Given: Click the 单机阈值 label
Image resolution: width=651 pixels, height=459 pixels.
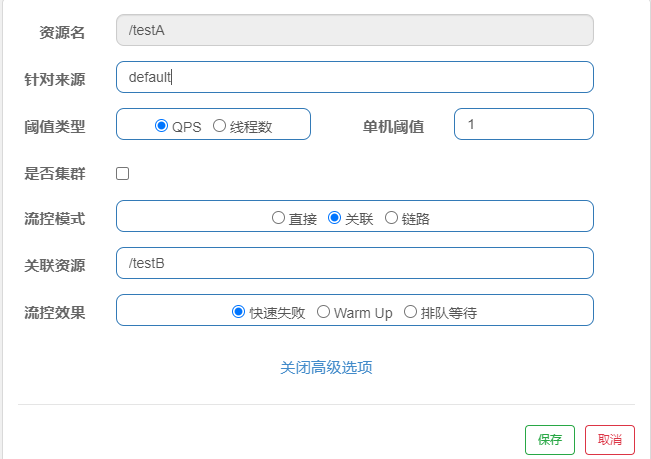Looking at the screenshot, I should (x=393, y=127).
